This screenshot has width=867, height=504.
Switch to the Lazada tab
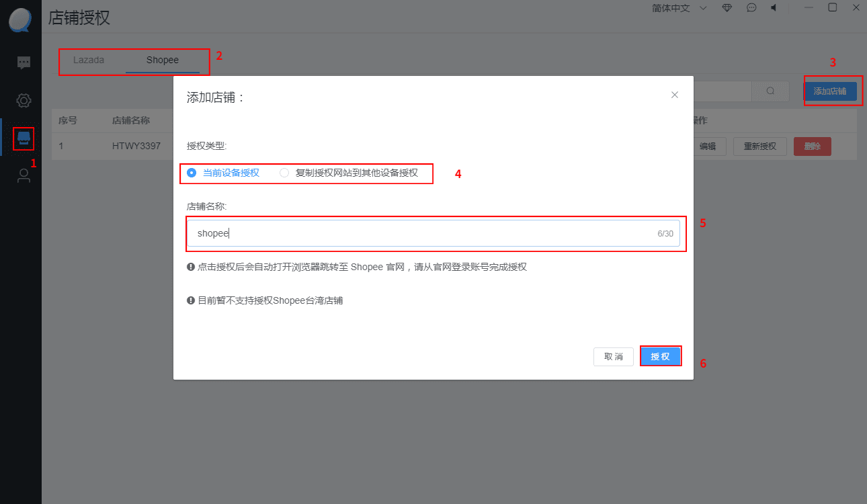[89, 60]
